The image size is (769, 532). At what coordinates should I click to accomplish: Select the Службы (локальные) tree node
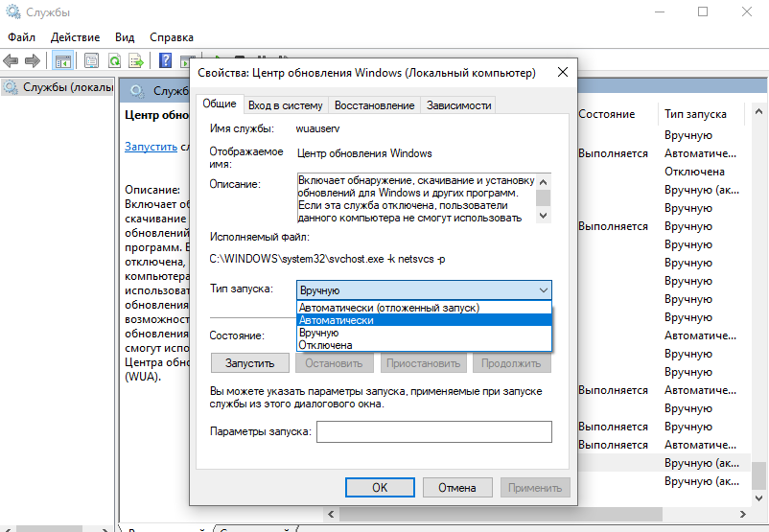58,87
